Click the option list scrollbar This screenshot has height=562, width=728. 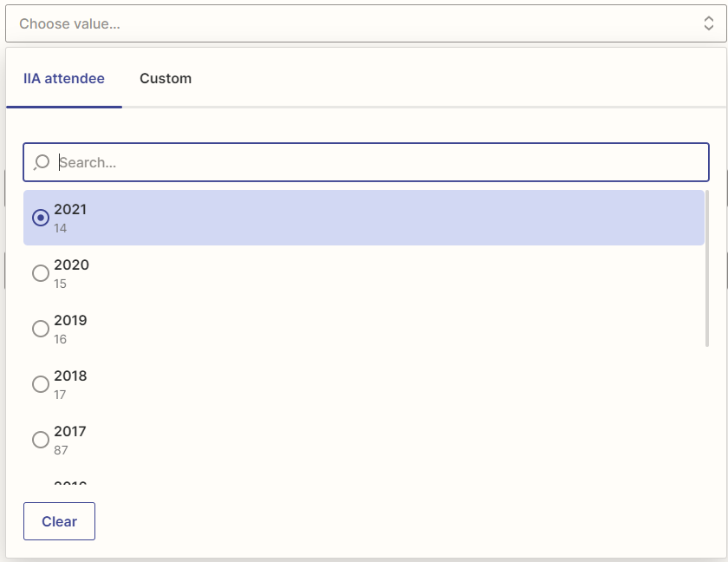[707, 269]
